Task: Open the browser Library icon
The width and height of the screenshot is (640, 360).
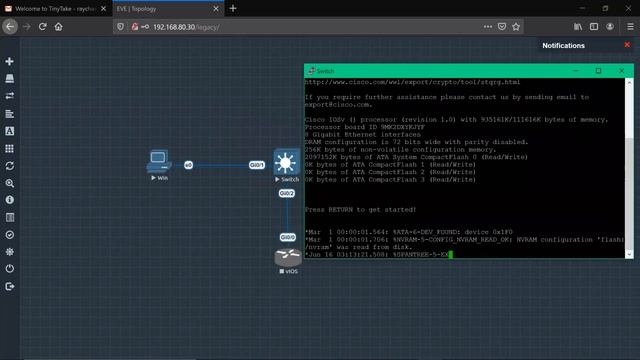Action: coord(578,27)
